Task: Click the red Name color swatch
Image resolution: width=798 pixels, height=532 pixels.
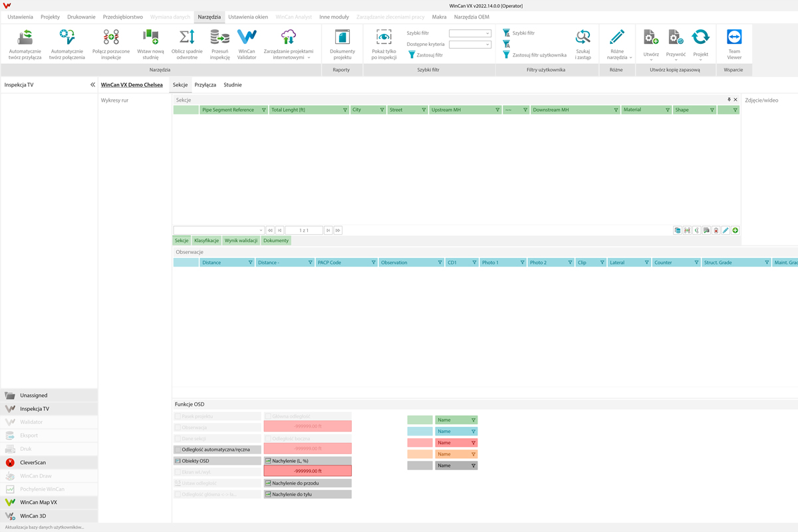Action: pos(420,443)
